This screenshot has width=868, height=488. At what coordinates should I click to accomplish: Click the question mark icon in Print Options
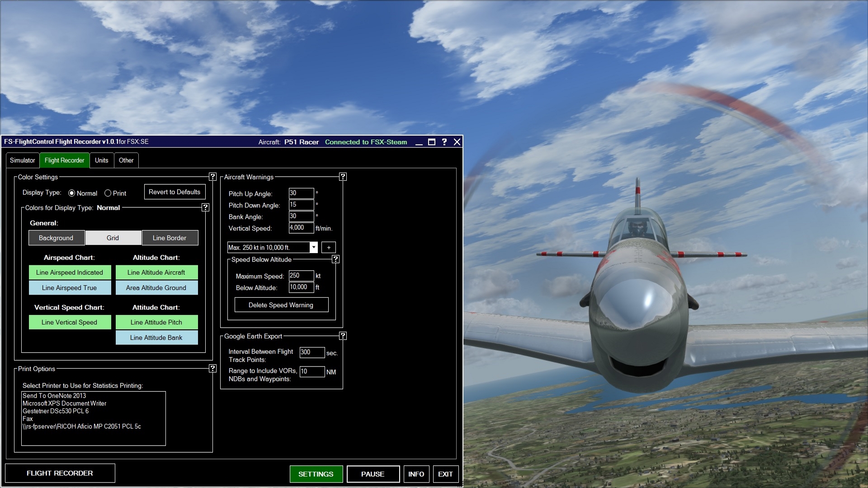[213, 368]
